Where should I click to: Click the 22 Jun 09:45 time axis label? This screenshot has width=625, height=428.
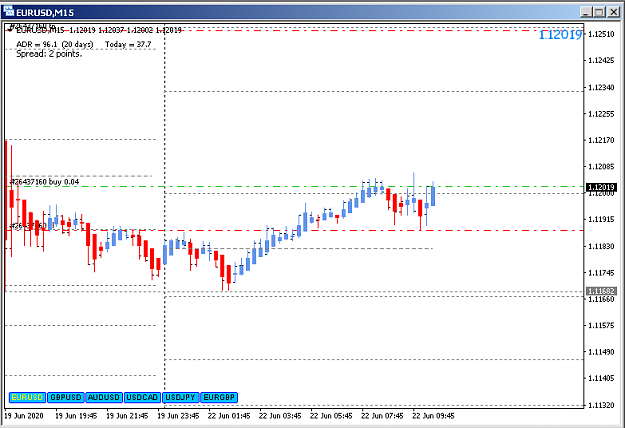pyautogui.click(x=433, y=416)
